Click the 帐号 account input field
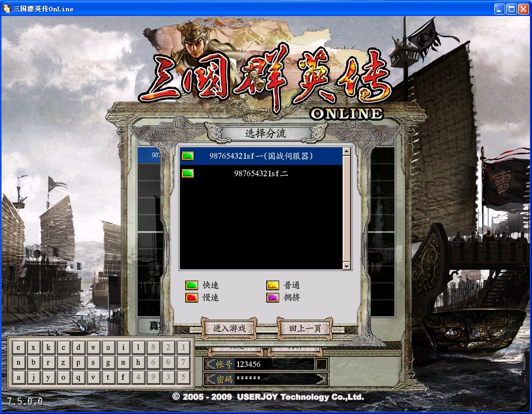 273,364
